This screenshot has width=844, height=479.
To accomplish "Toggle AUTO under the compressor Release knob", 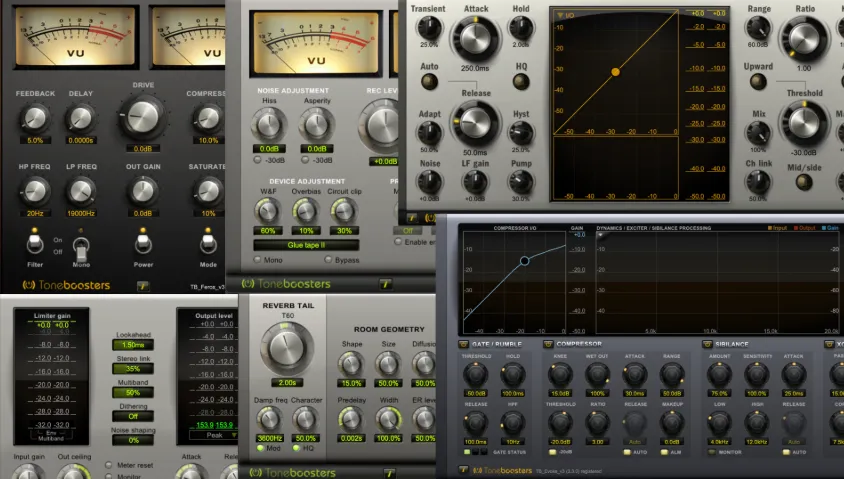I will 627,452.
